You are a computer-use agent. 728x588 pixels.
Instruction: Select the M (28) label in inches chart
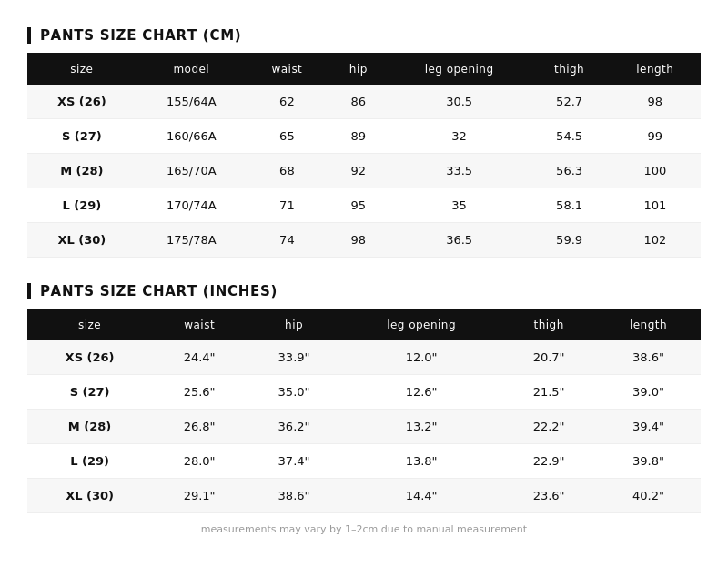click(x=89, y=427)
